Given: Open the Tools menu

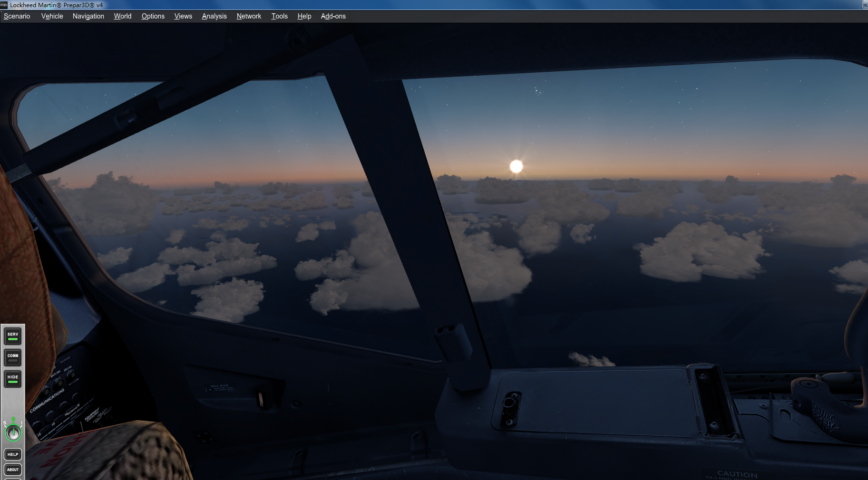Looking at the screenshot, I should coord(279,16).
